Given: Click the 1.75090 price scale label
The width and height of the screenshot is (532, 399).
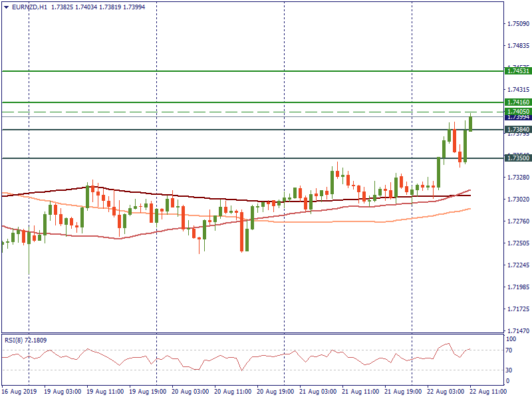Looking at the screenshot, I should [518, 24].
